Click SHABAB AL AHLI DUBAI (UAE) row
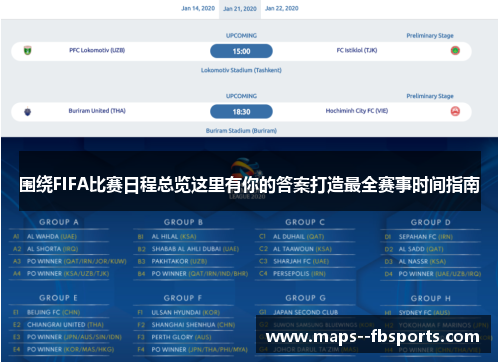 click(195, 249)
